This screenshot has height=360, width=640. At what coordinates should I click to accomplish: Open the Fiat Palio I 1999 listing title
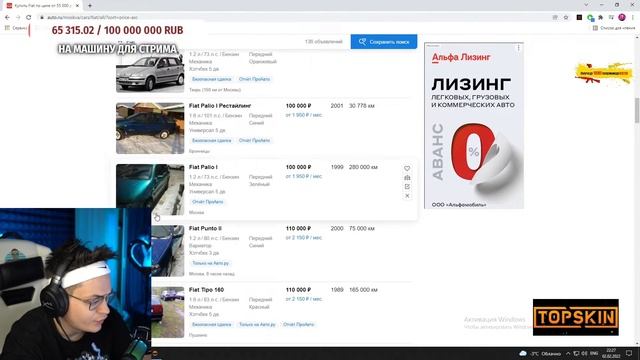[203, 167]
